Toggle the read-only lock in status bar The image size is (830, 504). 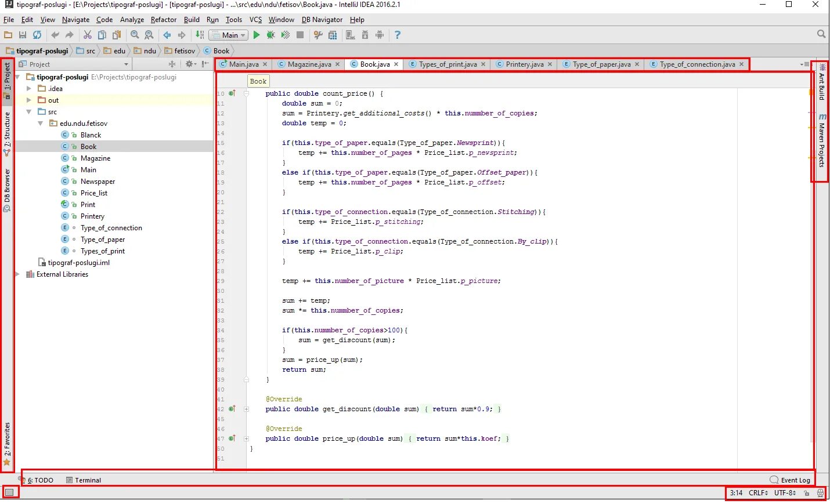point(807,493)
